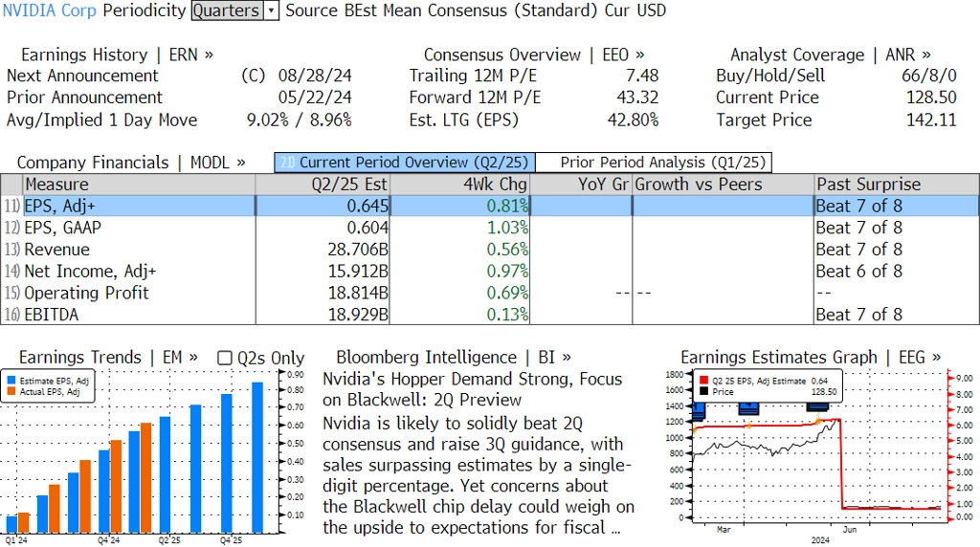Click the red Q2 25 EPS estimate legend swatch
The height and width of the screenshot is (547, 980).
pyautogui.click(x=703, y=381)
